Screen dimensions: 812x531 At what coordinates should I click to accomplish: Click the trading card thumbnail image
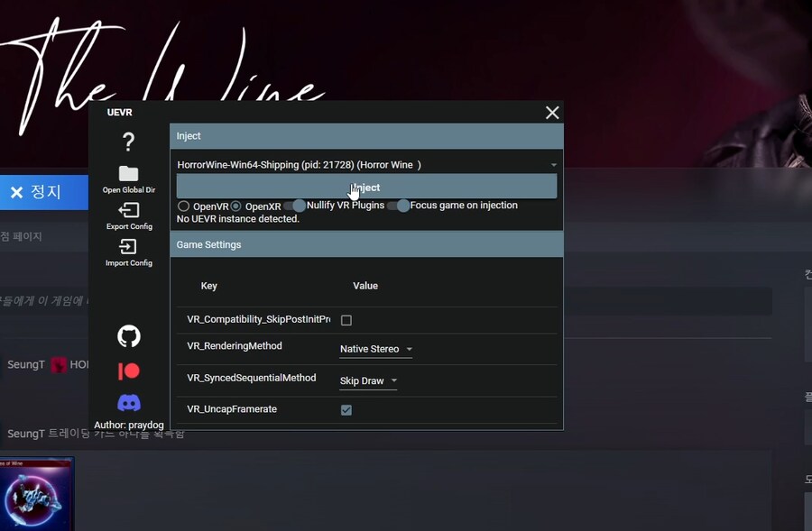tap(36, 494)
